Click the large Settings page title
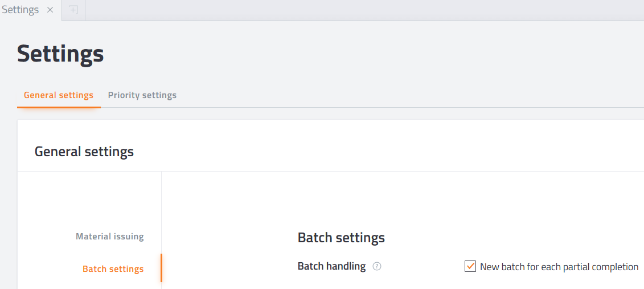 pyautogui.click(x=60, y=54)
